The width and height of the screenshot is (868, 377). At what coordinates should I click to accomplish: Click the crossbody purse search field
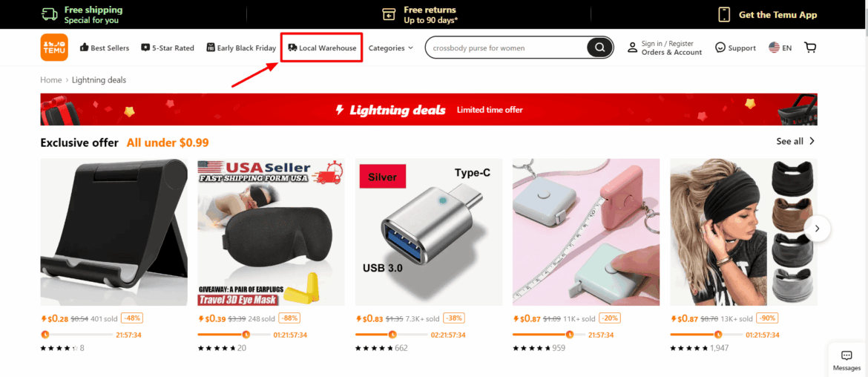tap(507, 47)
